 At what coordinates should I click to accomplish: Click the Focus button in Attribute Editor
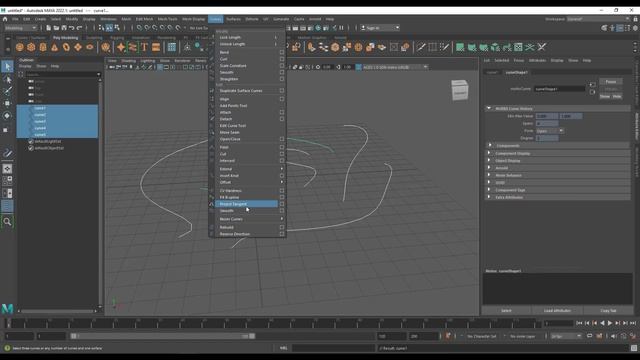611,82
